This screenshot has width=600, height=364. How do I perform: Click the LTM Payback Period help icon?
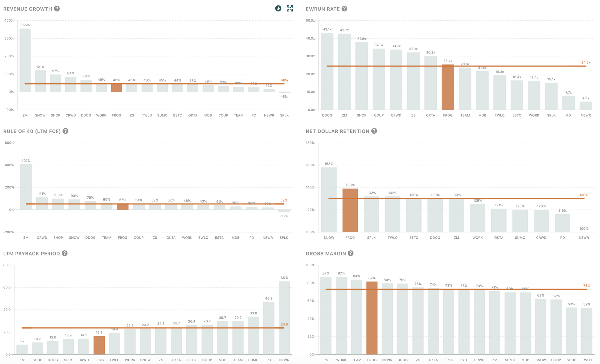pos(64,253)
